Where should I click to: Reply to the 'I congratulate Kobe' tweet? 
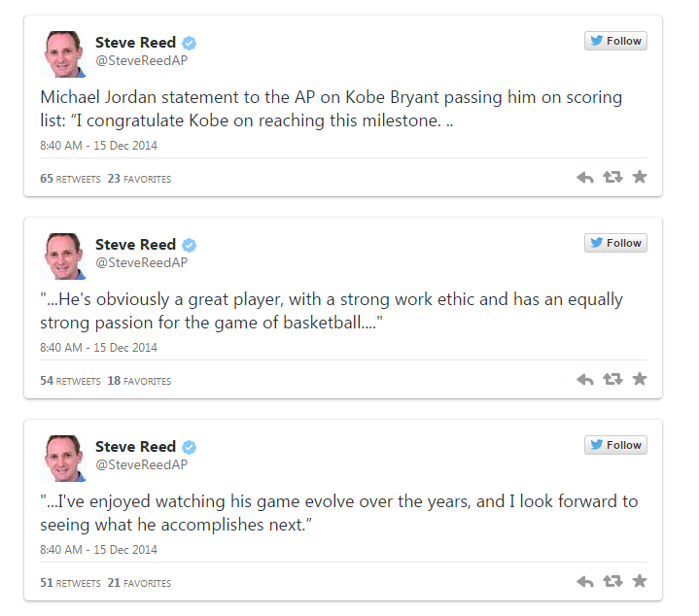pos(585,178)
